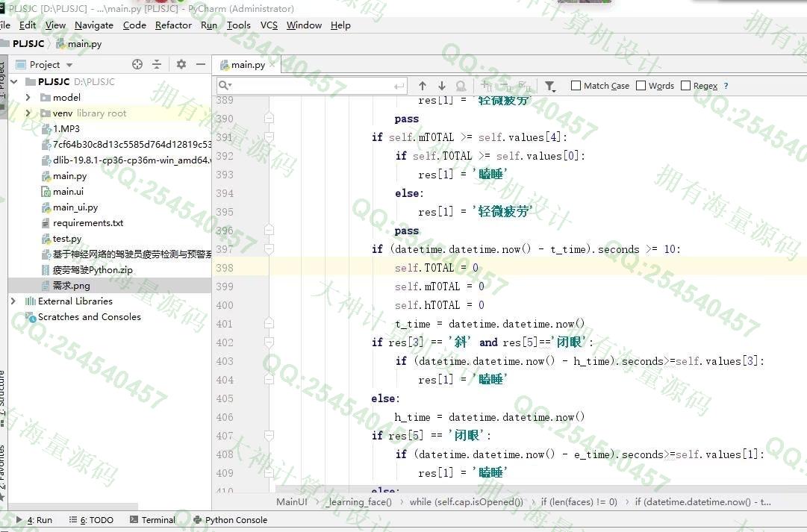Open the Project view dropdown

(x=69, y=65)
